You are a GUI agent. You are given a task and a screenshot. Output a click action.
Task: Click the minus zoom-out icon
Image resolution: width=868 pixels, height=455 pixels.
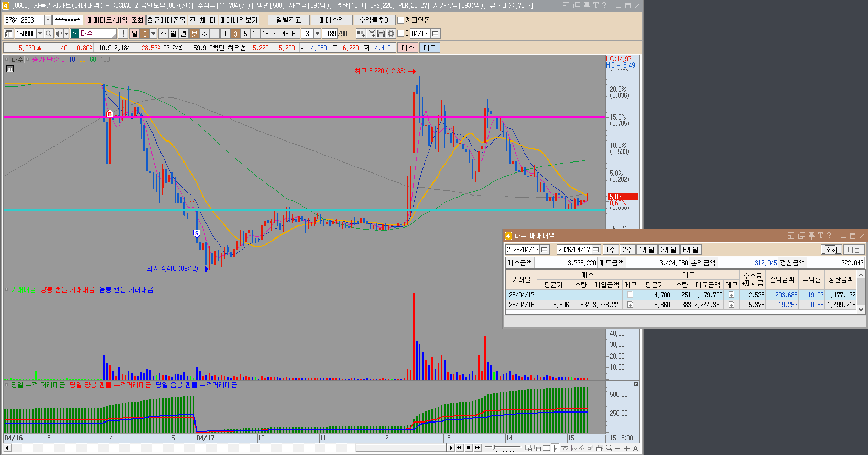tap(618, 448)
